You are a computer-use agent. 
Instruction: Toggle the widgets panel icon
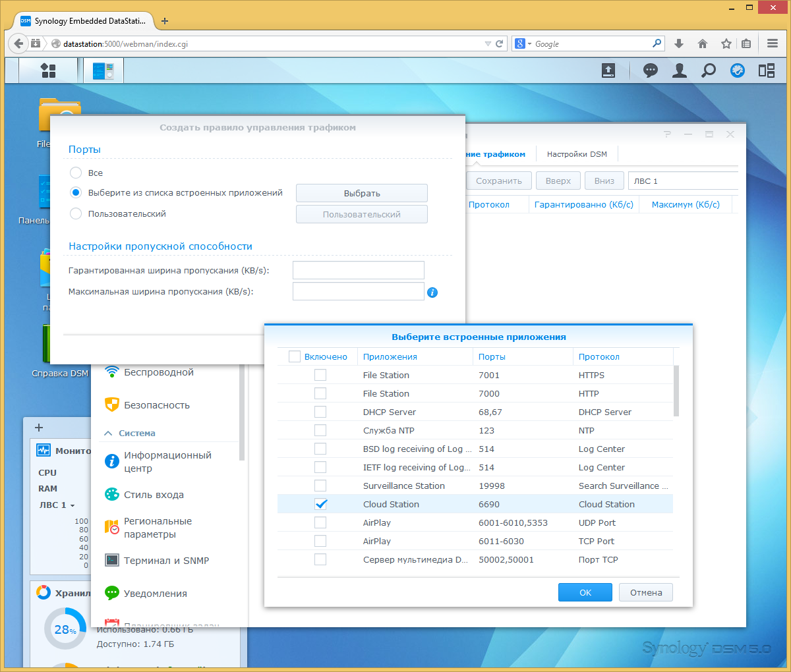coord(767,70)
